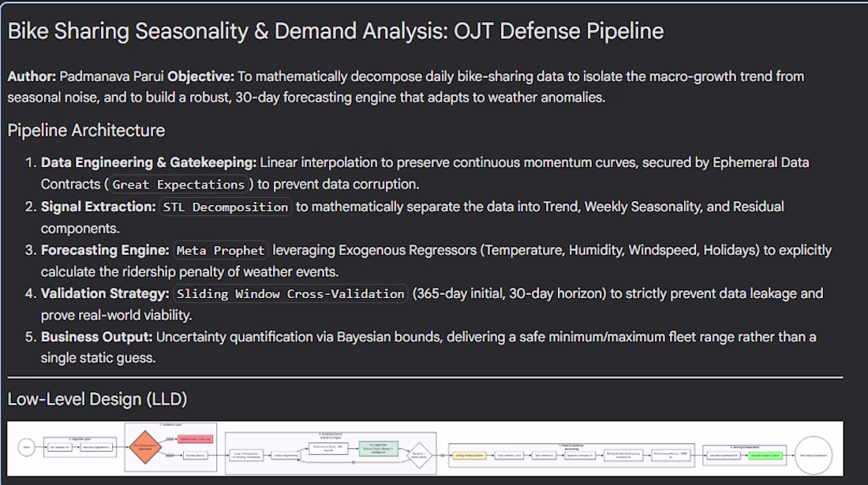868x485 pixels.
Task: Click the 'Business Output:' label
Action: (x=97, y=337)
